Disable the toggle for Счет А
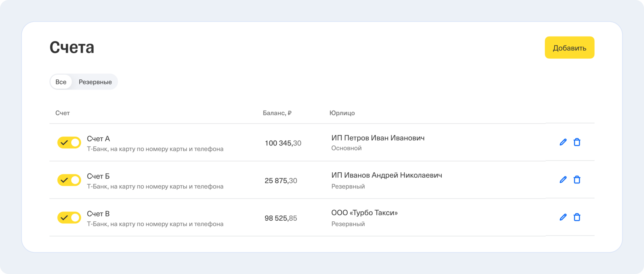The image size is (644, 274). click(69, 143)
